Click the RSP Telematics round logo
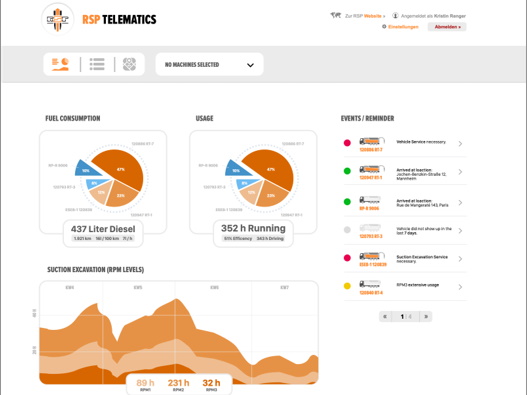Screen dimensions: 527x395 [57, 19]
